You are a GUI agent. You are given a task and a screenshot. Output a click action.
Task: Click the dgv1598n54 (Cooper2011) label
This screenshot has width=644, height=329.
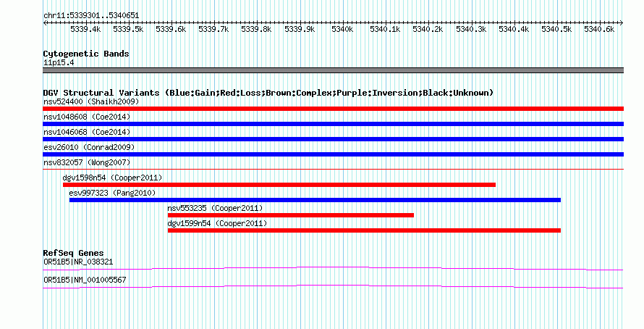point(113,178)
